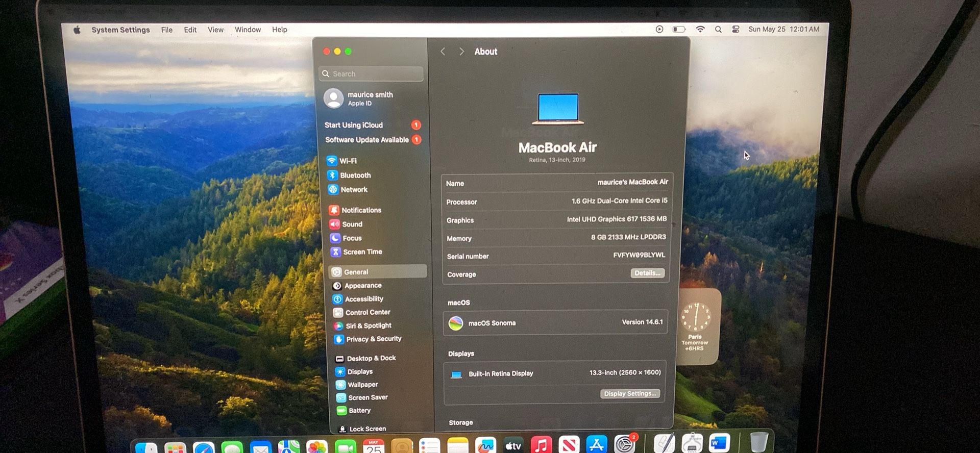
Task: Click the screen recording status icon
Action: point(659,30)
